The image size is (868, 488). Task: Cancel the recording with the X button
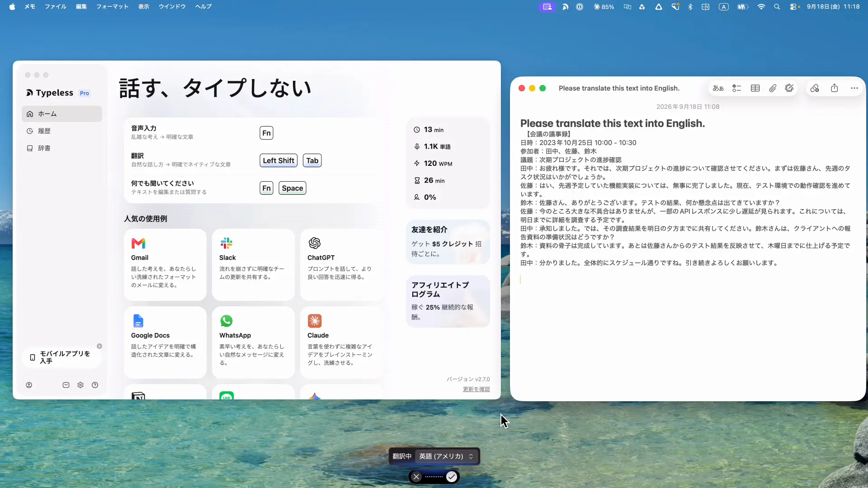click(416, 477)
